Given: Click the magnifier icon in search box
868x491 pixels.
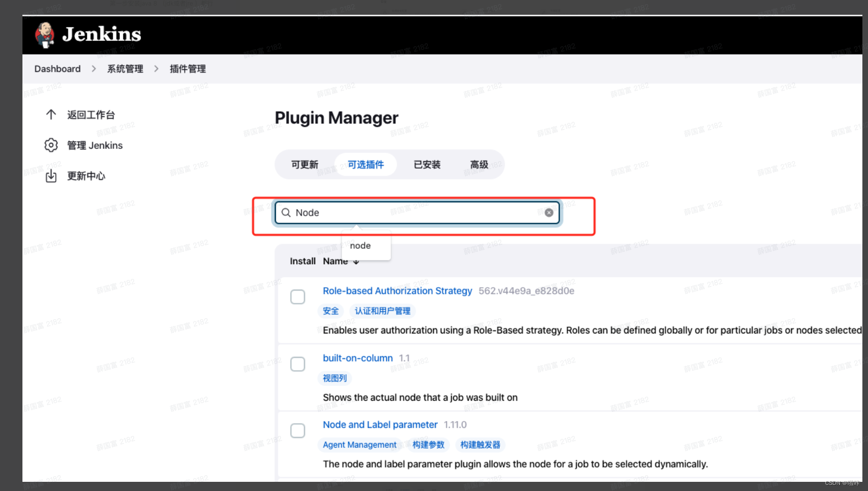Looking at the screenshot, I should tap(286, 213).
